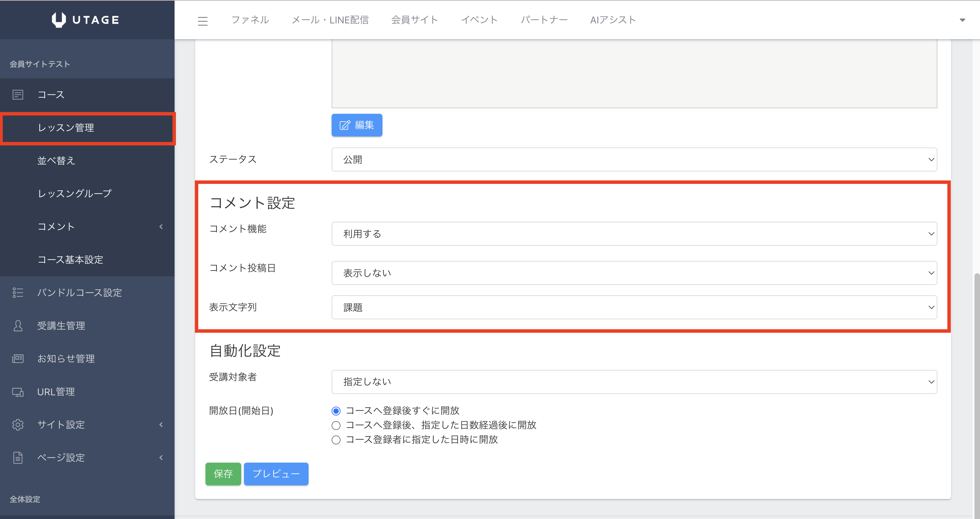Viewport: 980px width, 519px height.
Task: Open the コメント機能 dropdown
Action: 634,234
